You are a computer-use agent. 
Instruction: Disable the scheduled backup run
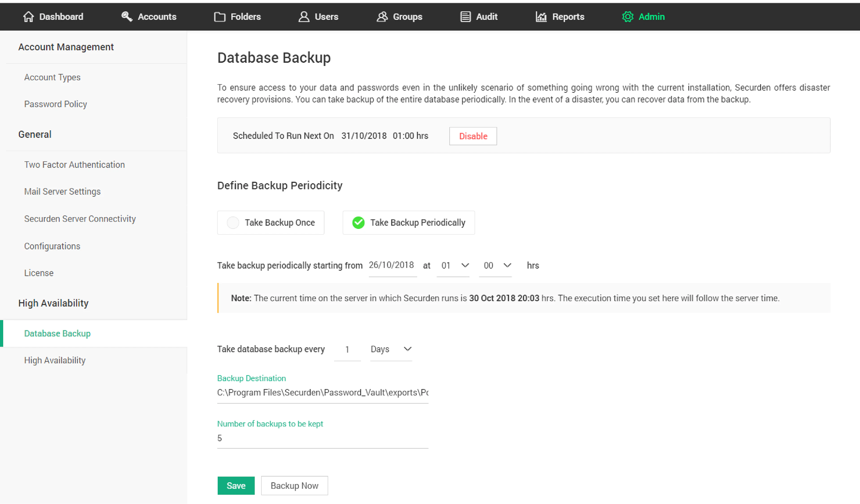click(x=473, y=136)
